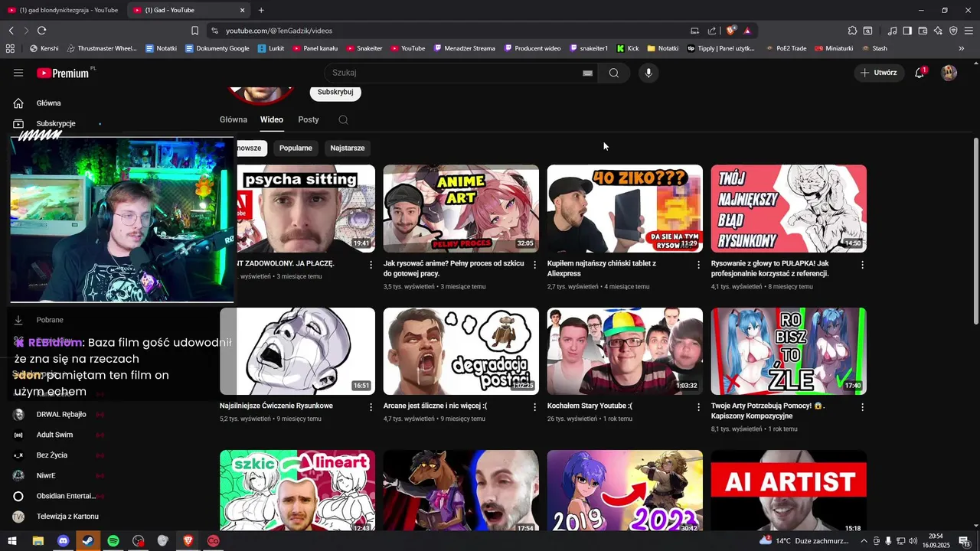Open Steam from the taskbar
This screenshot has width=980, height=551.
click(x=88, y=541)
